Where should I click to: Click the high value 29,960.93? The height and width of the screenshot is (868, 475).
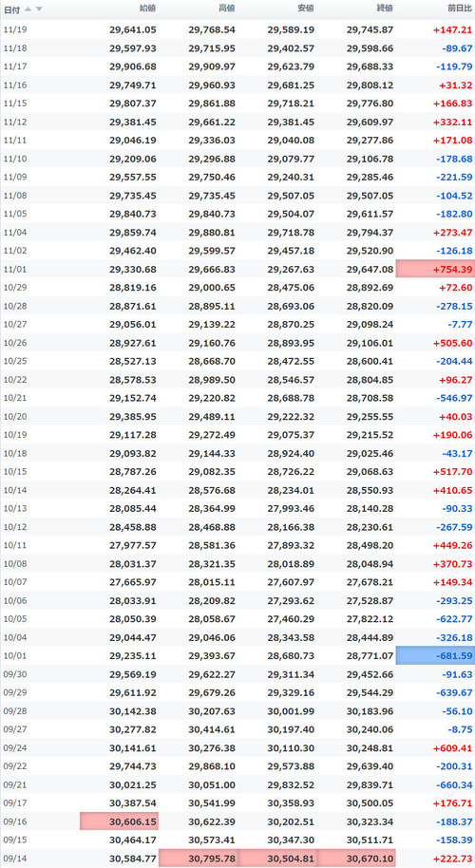pyautogui.click(x=212, y=85)
